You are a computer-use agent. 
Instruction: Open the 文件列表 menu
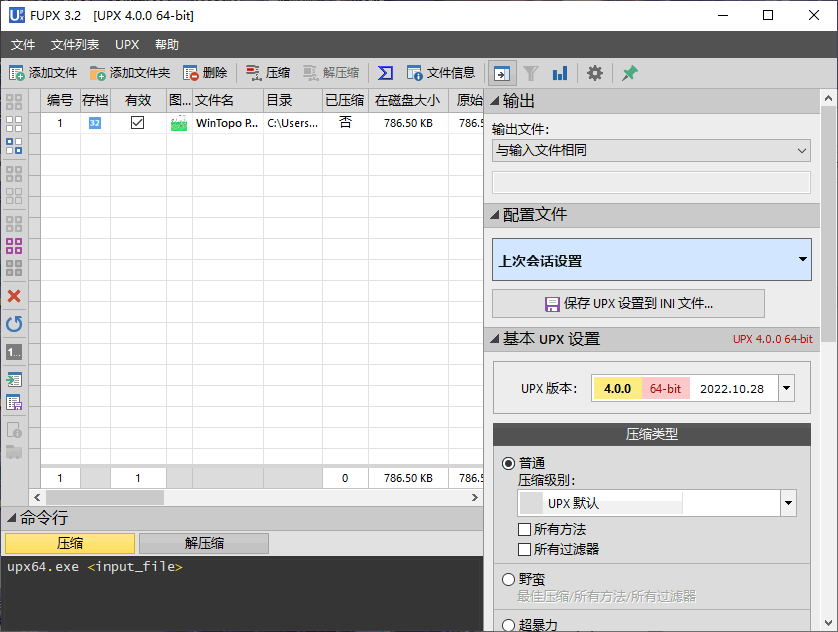(x=75, y=45)
